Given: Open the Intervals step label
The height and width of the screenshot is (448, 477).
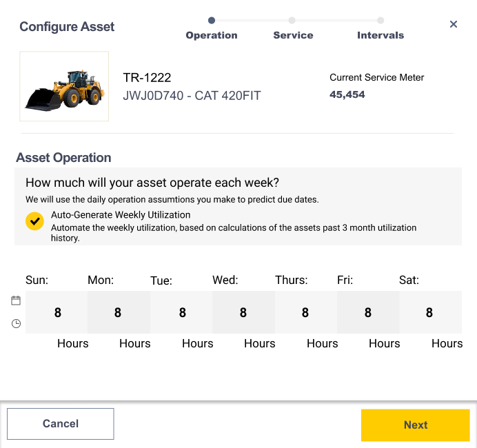Looking at the screenshot, I should pyautogui.click(x=380, y=35).
